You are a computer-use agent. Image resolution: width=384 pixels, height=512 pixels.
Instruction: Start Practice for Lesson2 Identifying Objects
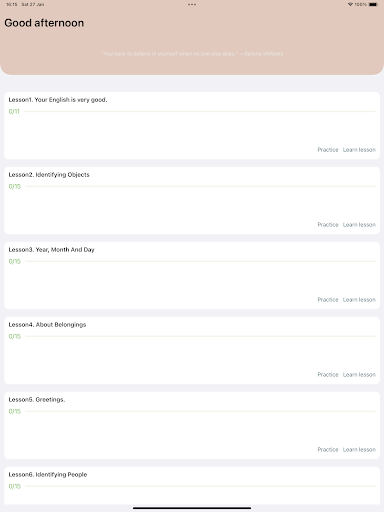(x=328, y=225)
